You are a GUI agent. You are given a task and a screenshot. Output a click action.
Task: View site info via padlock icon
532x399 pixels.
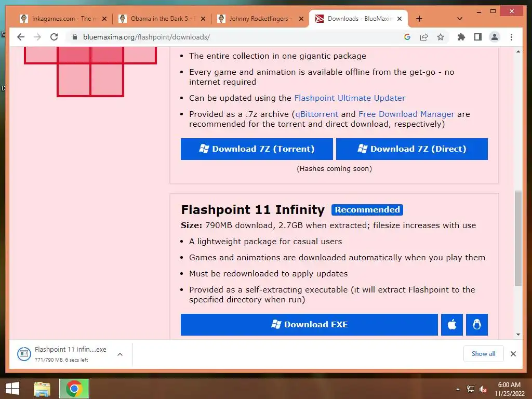pos(75,37)
